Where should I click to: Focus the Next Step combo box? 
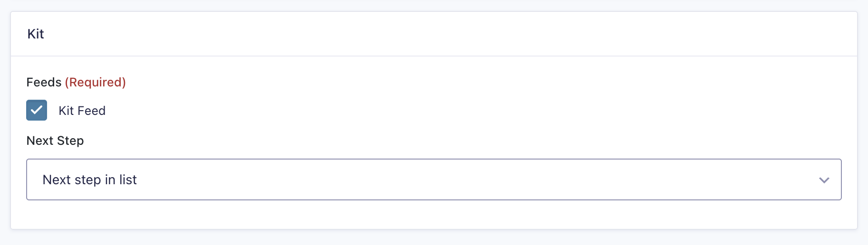[x=434, y=179]
